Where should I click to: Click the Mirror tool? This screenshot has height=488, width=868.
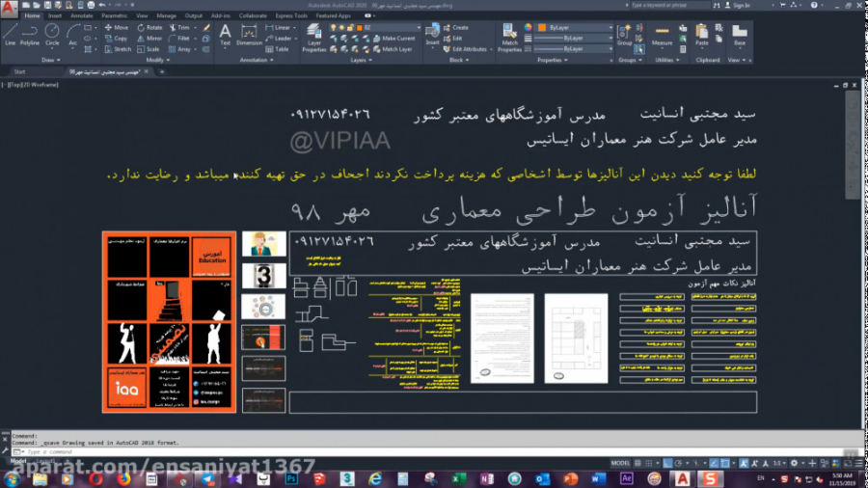[149, 39]
